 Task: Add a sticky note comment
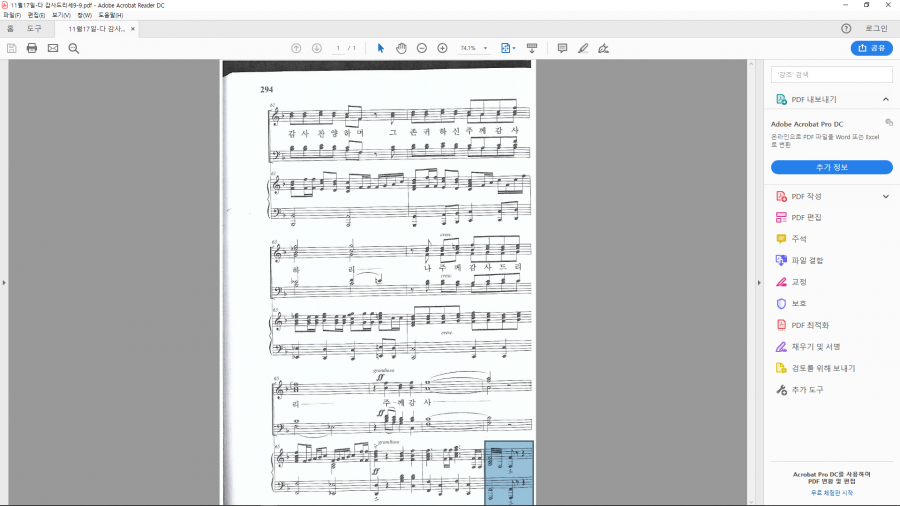coord(562,48)
